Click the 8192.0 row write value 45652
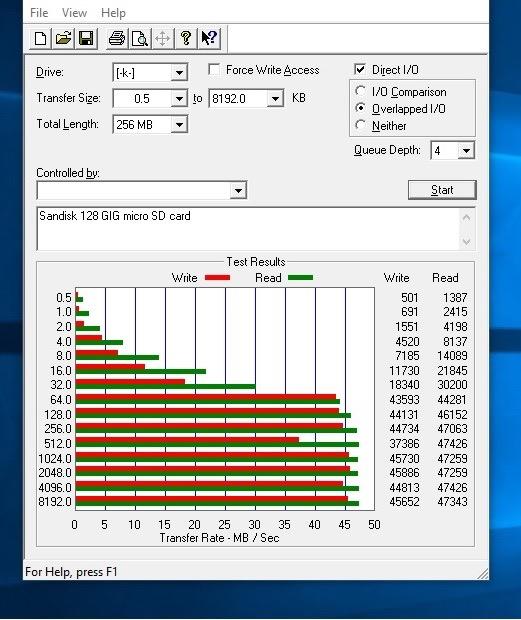Image resolution: width=521 pixels, height=620 pixels. pyautogui.click(x=404, y=502)
